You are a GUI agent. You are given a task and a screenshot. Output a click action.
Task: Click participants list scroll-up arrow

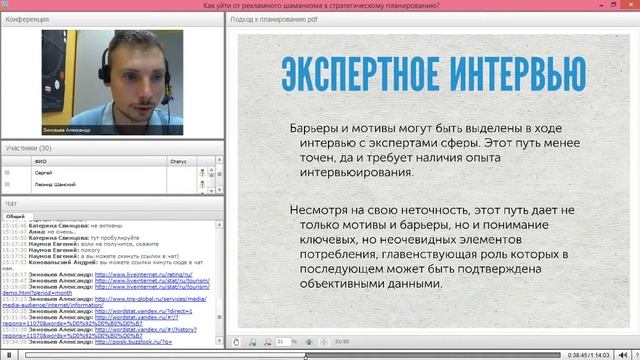click(220, 160)
